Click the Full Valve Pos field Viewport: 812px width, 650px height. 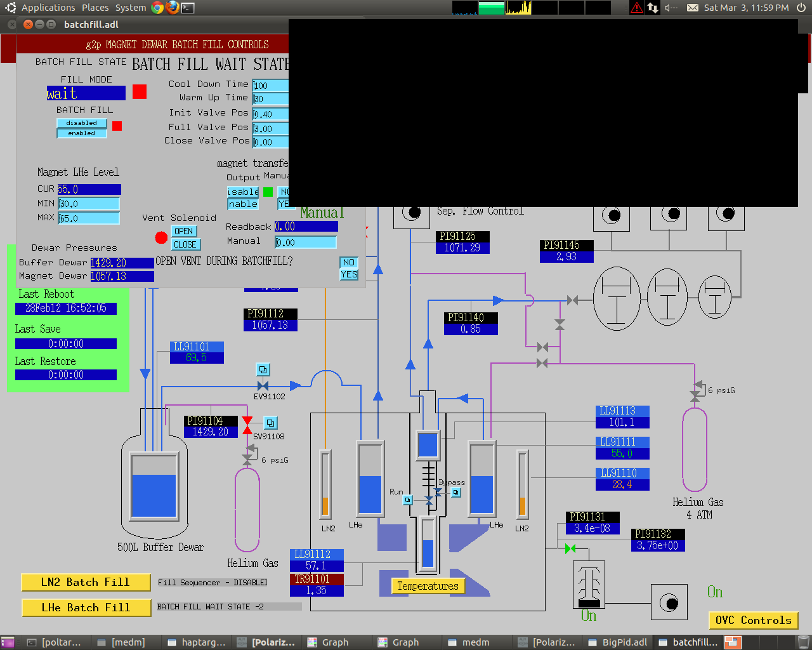[x=270, y=129]
